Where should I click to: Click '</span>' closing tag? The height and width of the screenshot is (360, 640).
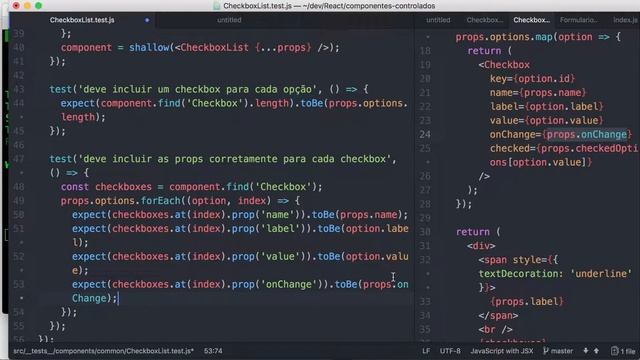498,315
